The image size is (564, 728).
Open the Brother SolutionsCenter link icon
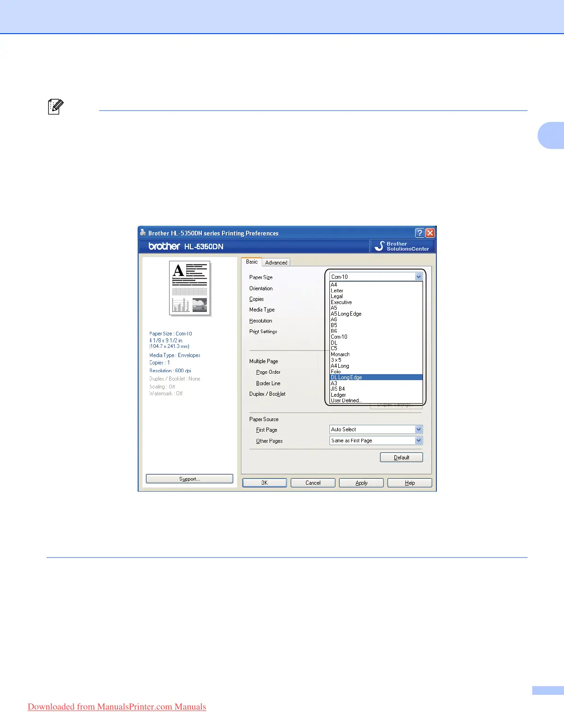coord(402,246)
